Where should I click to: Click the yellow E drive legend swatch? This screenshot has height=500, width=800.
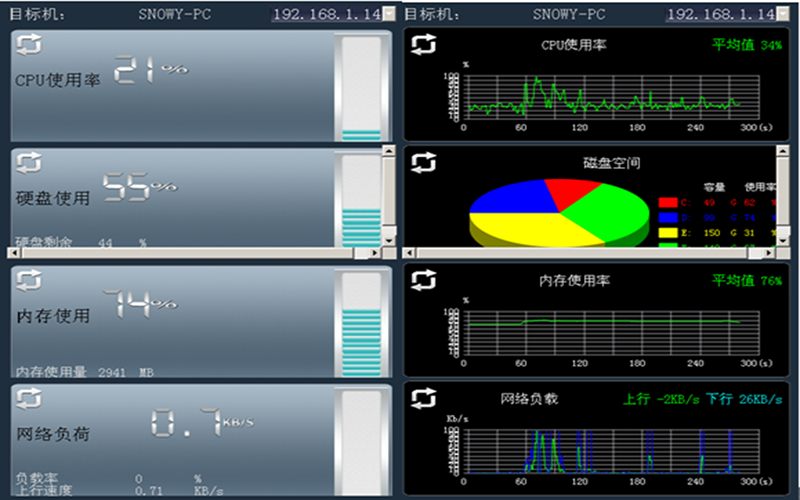click(667, 232)
